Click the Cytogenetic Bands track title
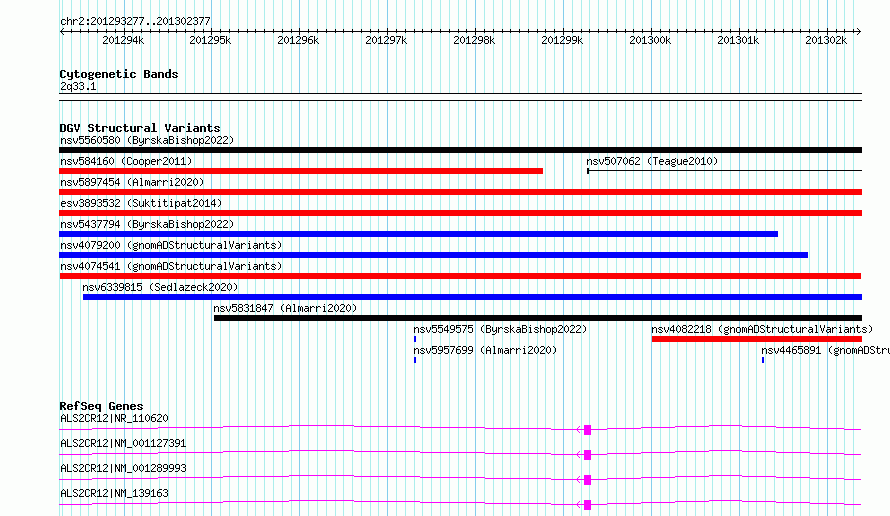The image size is (890, 516). click(119, 74)
